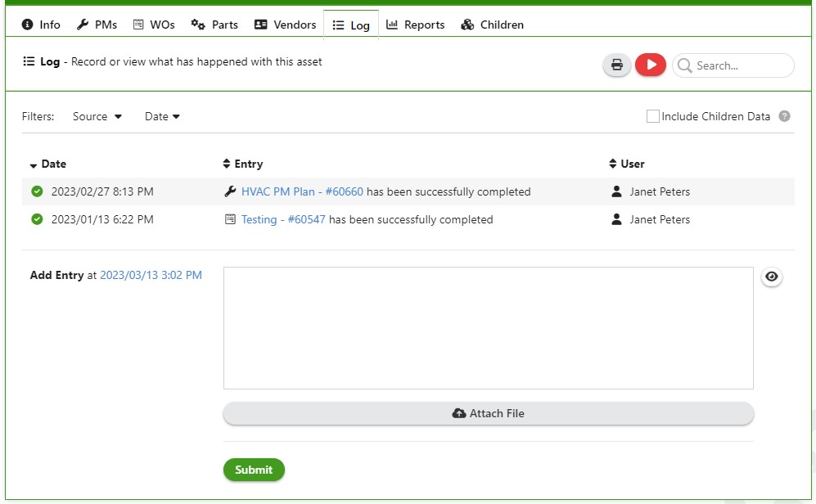816x504 pixels.
Task: Open the Reports tab
Action: tap(415, 25)
